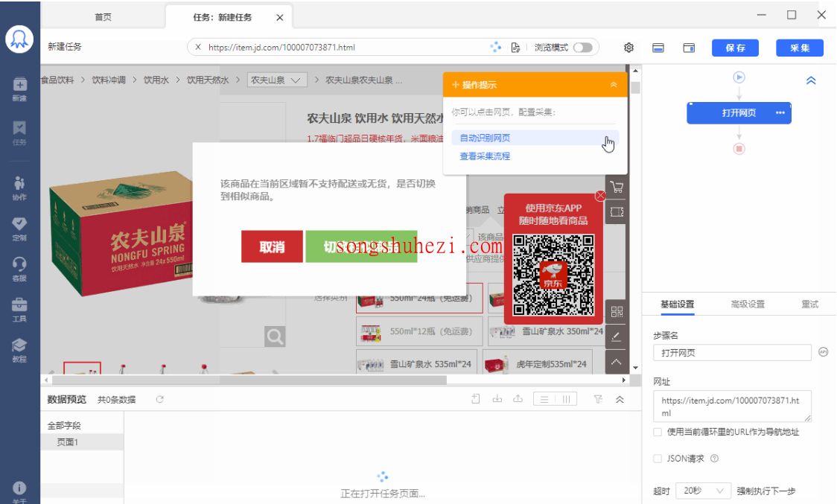837x504 pixels.
Task: Click the workflow start play node
Action: (x=739, y=77)
